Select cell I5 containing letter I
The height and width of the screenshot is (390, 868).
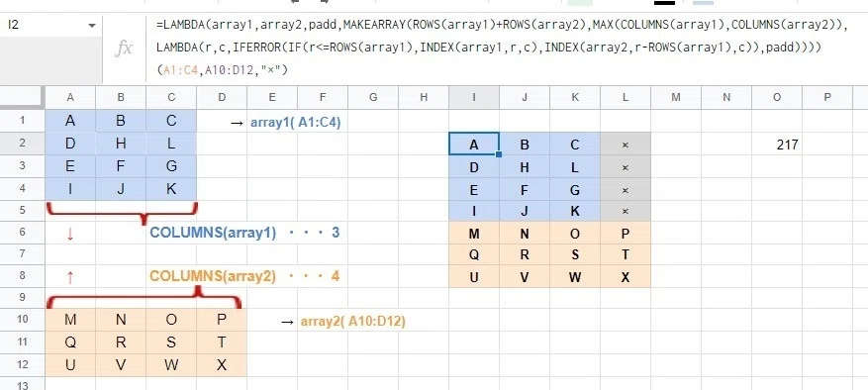[474, 211]
